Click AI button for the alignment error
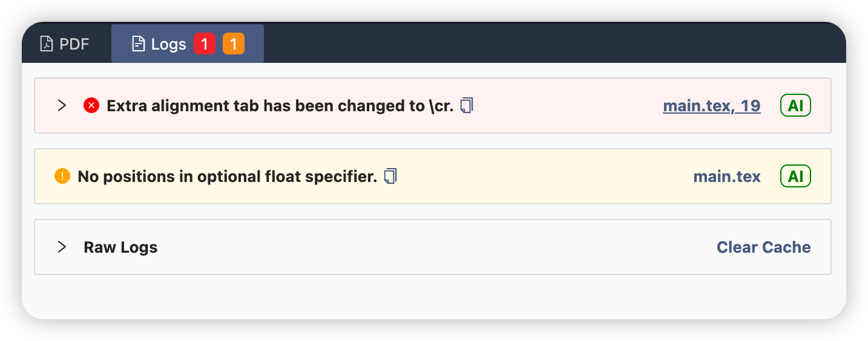Image resolution: width=868 pixels, height=341 pixels. pyautogui.click(x=795, y=106)
